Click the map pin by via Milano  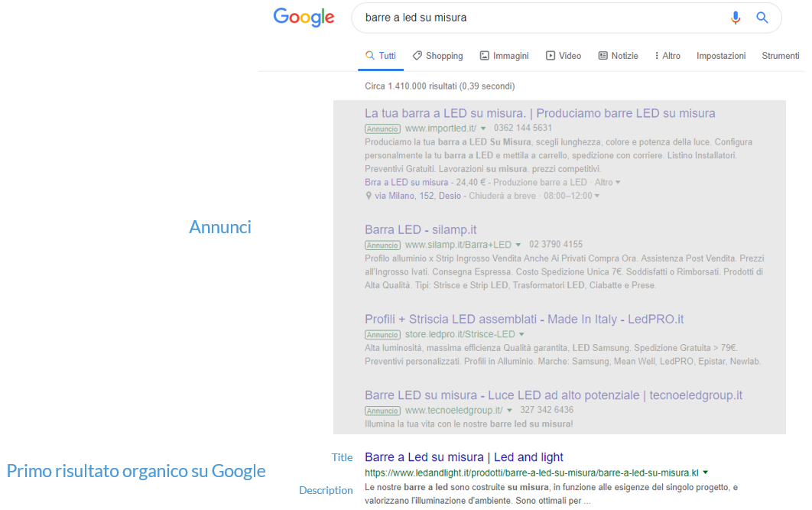tap(369, 196)
